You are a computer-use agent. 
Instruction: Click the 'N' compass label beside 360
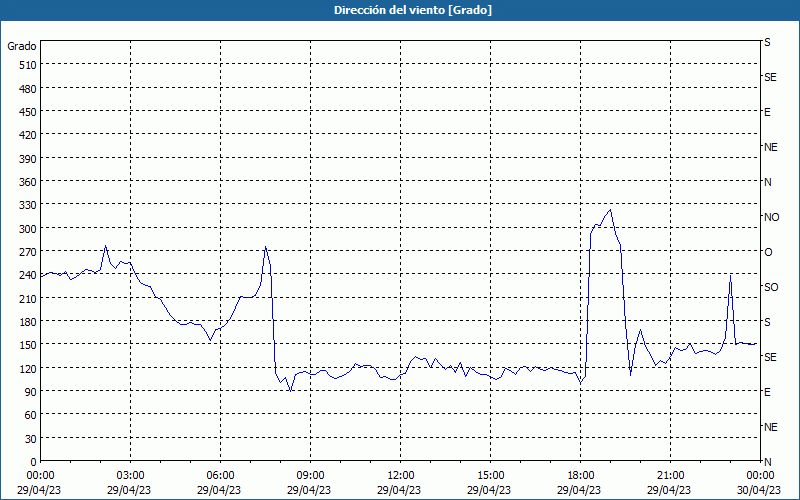click(768, 182)
